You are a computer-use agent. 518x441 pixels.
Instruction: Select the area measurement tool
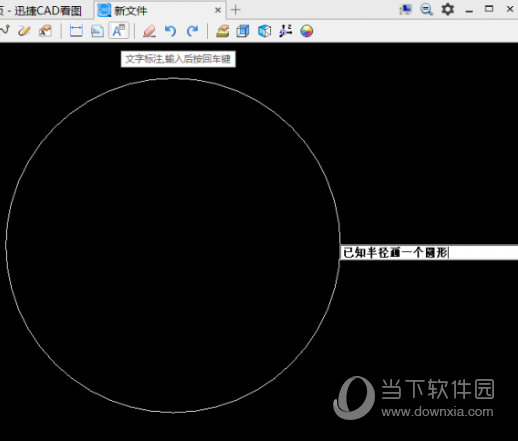(x=97, y=31)
